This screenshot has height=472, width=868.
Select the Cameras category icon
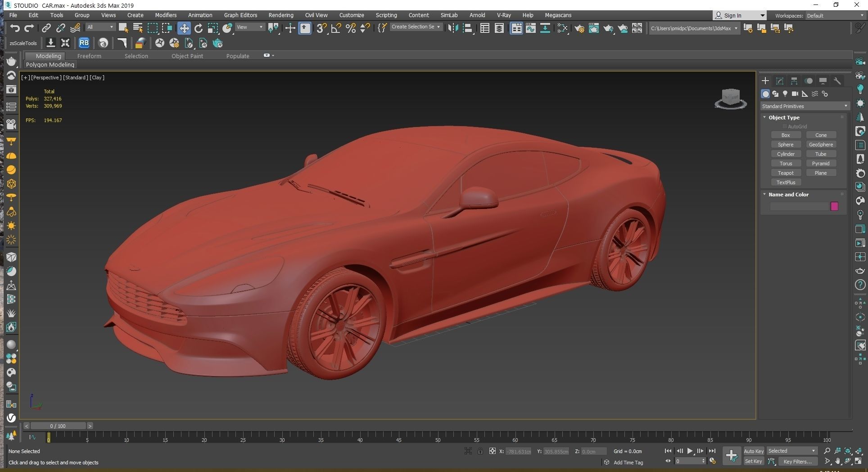pyautogui.click(x=795, y=94)
